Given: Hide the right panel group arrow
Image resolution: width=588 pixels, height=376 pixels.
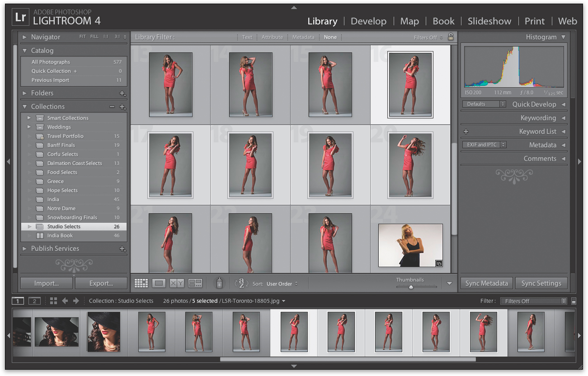Looking at the screenshot, I should [580, 161].
